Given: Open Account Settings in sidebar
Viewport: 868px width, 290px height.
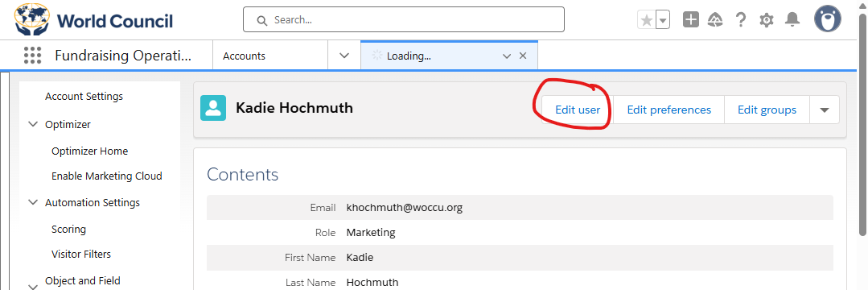Looking at the screenshot, I should pyautogui.click(x=84, y=97).
